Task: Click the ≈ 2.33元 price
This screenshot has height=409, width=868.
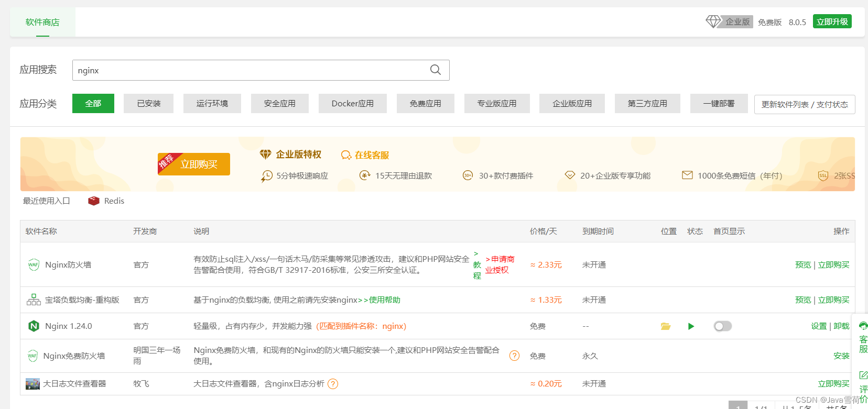Action: coord(546,264)
